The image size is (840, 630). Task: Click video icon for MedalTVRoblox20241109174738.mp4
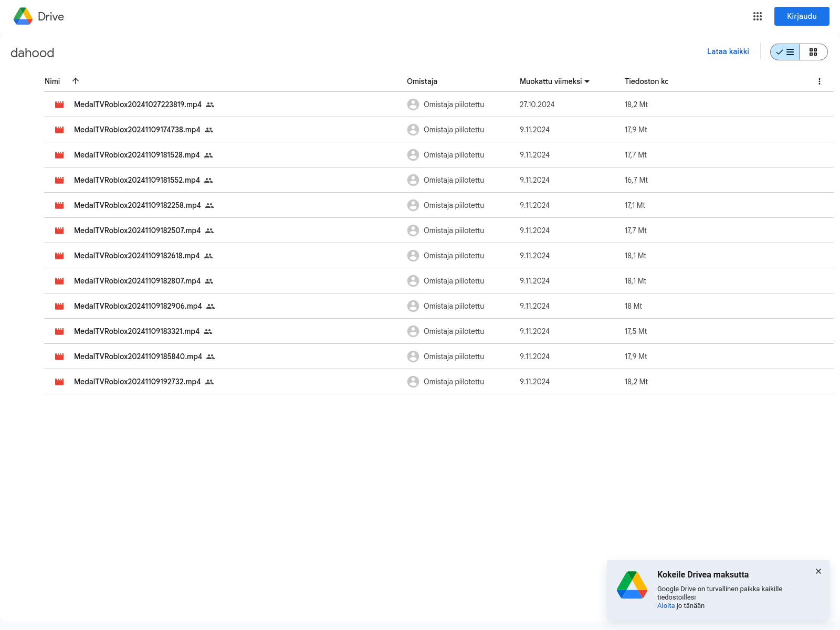(59, 130)
